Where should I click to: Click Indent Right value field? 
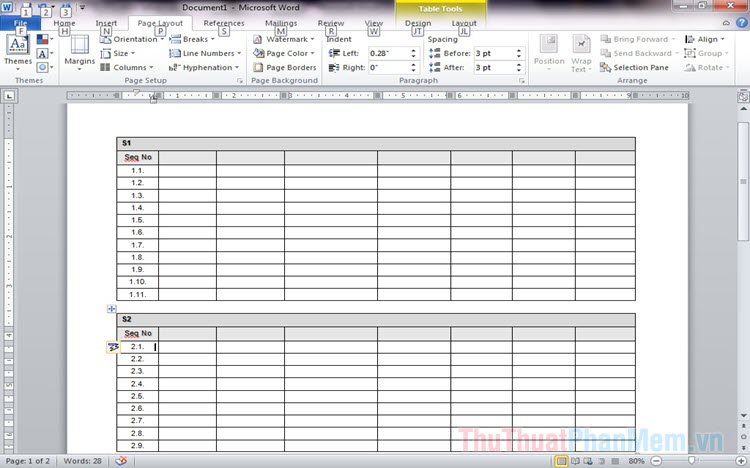tap(389, 67)
